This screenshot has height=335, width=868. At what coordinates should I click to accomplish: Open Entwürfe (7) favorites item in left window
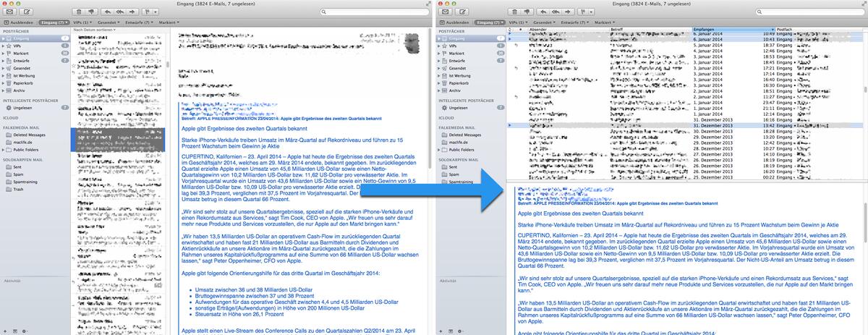pyautogui.click(x=140, y=23)
